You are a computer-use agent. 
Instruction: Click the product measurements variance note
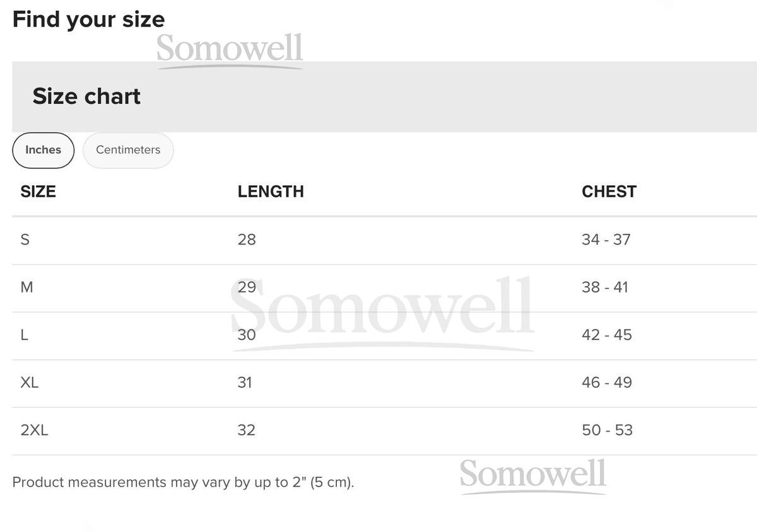tap(183, 483)
